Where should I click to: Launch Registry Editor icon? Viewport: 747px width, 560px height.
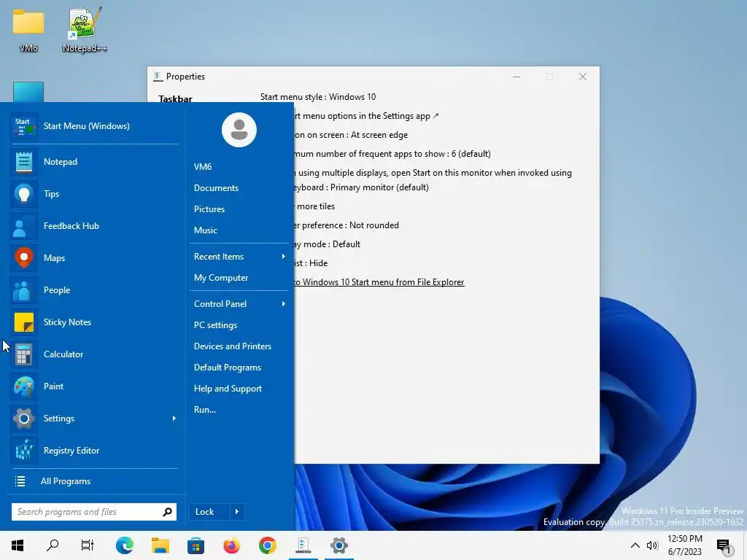[24, 451]
